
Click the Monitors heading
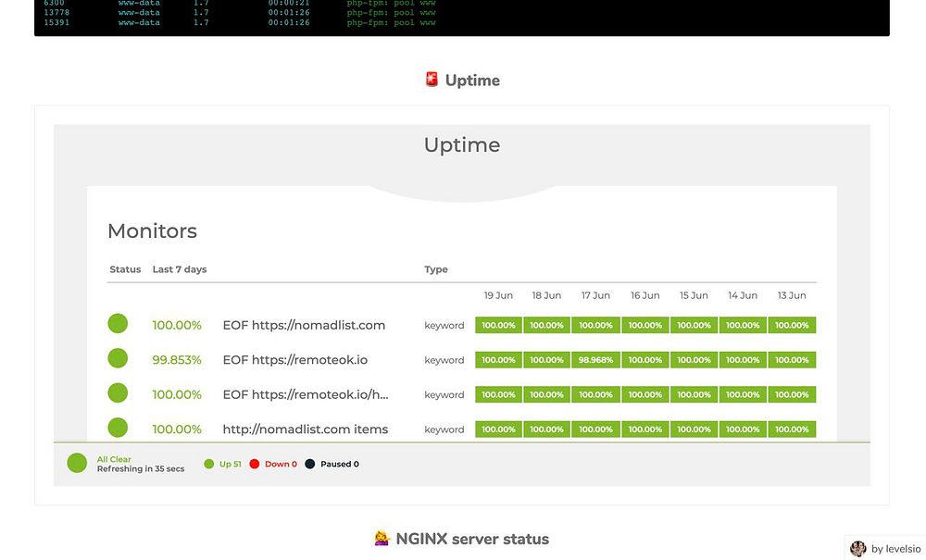[153, 230]
